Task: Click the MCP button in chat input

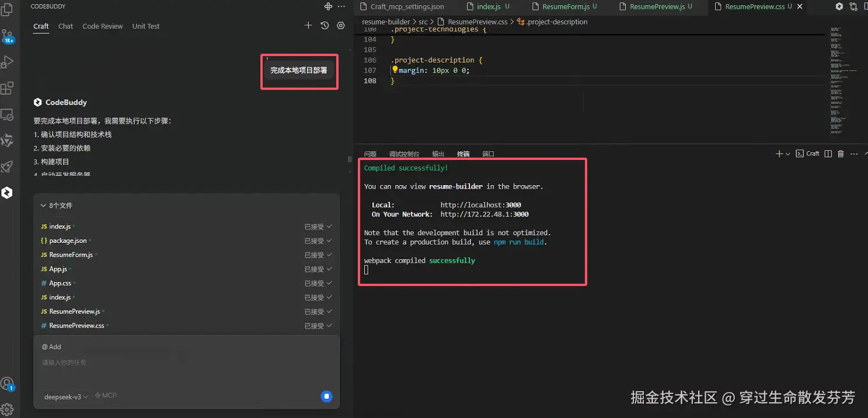Action: click(x=106, y=395)
